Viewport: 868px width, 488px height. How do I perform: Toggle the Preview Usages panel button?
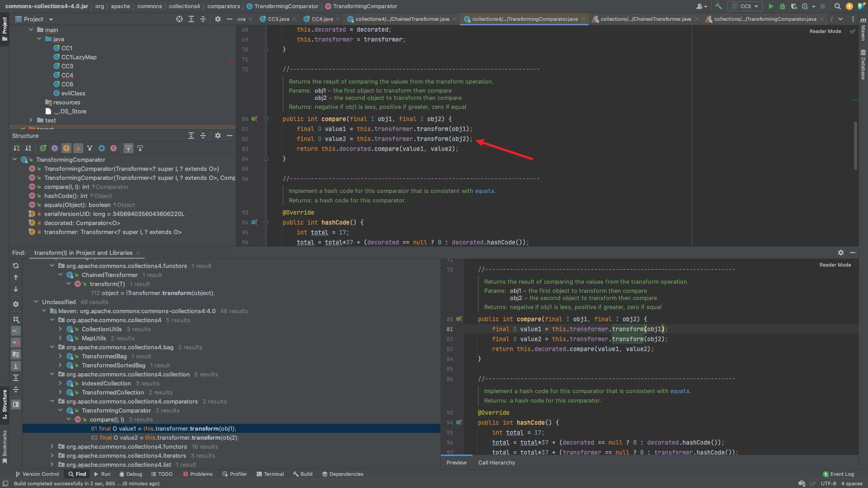point(16,404)
